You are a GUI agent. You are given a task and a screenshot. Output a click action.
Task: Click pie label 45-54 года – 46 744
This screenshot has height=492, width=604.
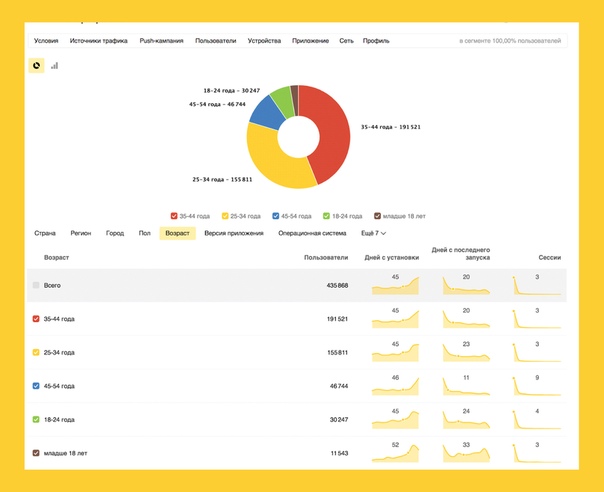[217, 104]
